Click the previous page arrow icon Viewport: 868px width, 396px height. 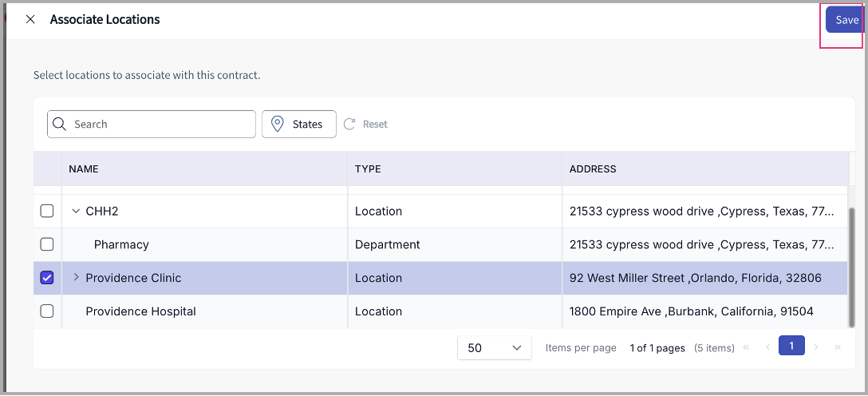click(768, 347)
